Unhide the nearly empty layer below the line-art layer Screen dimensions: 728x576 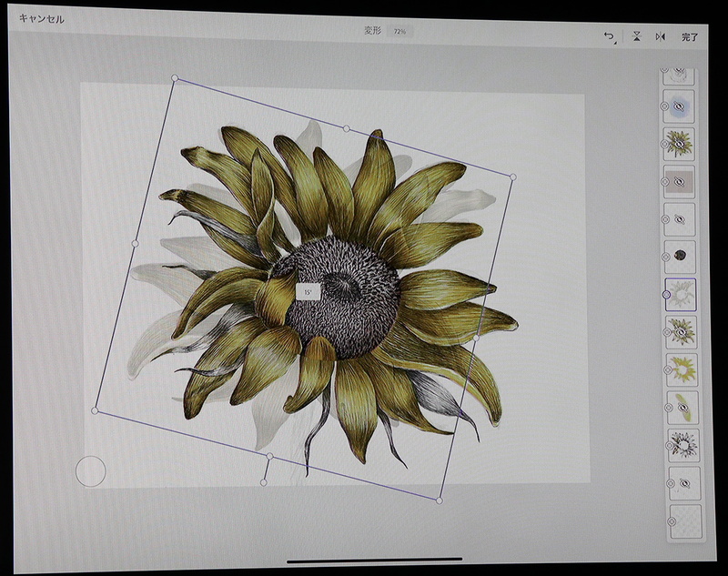685,483
